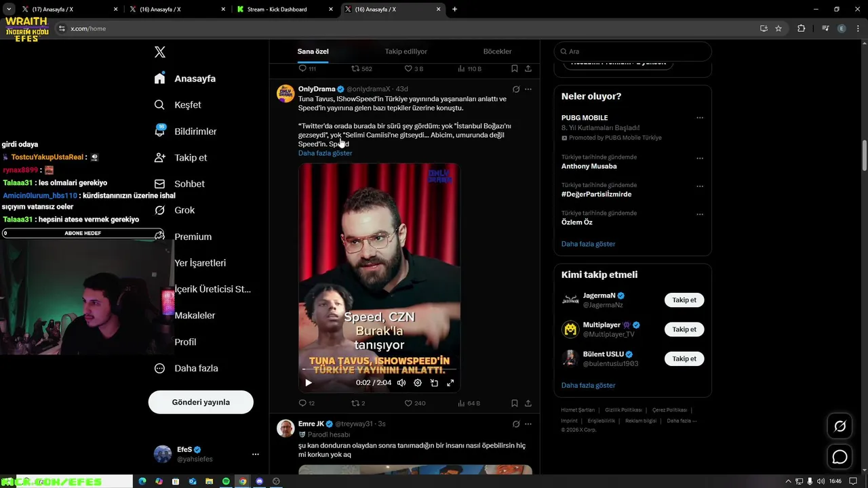Reply to the OnlyDrama post (12 replies)
Viewport: 868px width, 488px height.
click(x=307, y=403)
